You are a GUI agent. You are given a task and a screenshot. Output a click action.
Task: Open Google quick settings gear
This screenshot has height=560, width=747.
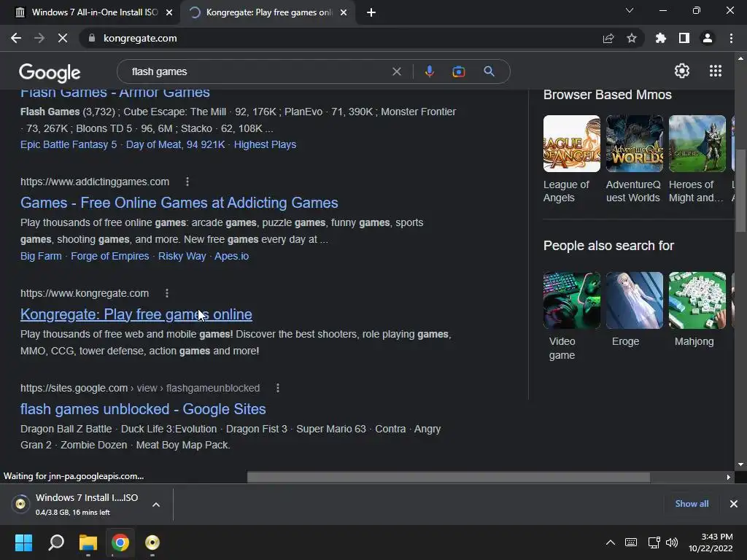[x=682, y=71]
